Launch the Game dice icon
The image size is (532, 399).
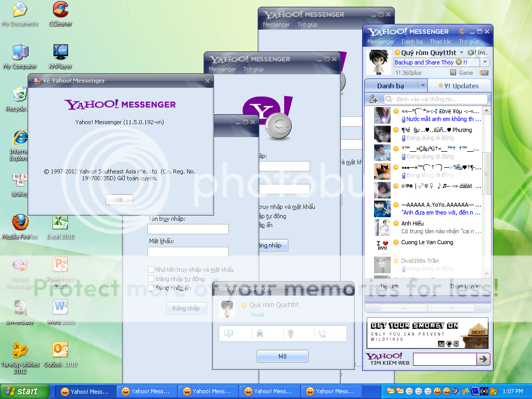coord(453,72)
